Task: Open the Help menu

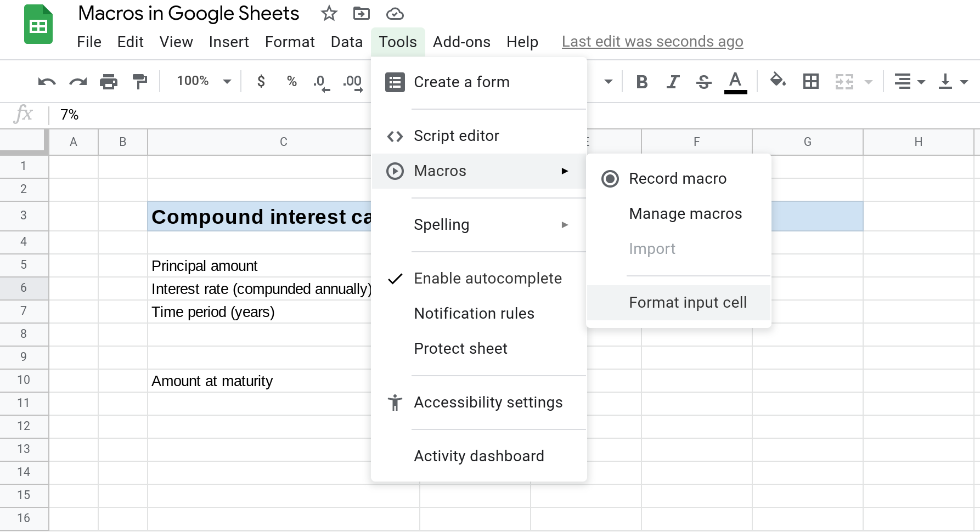Action: [x=522, y=42]
